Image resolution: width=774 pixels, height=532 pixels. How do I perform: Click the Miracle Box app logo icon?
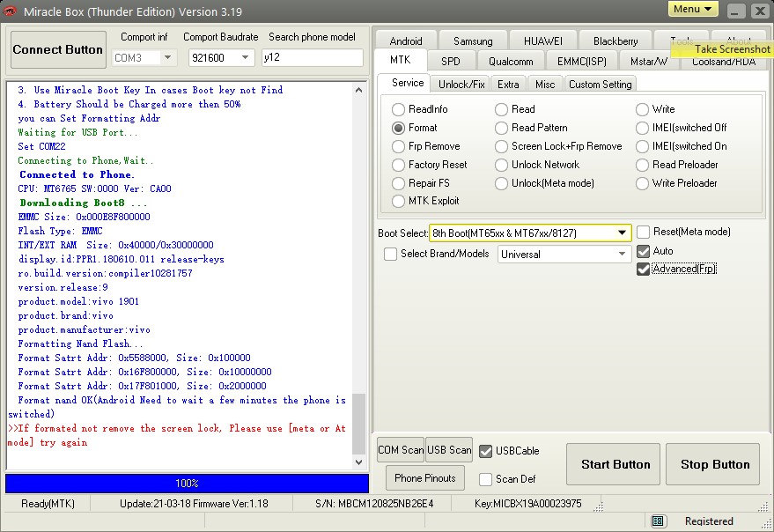(10, 11)
